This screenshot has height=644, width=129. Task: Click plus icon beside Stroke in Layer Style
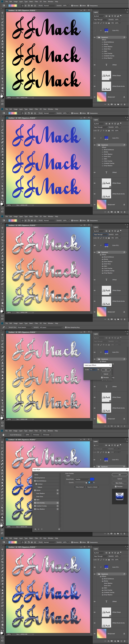click(x=57, y=490)
